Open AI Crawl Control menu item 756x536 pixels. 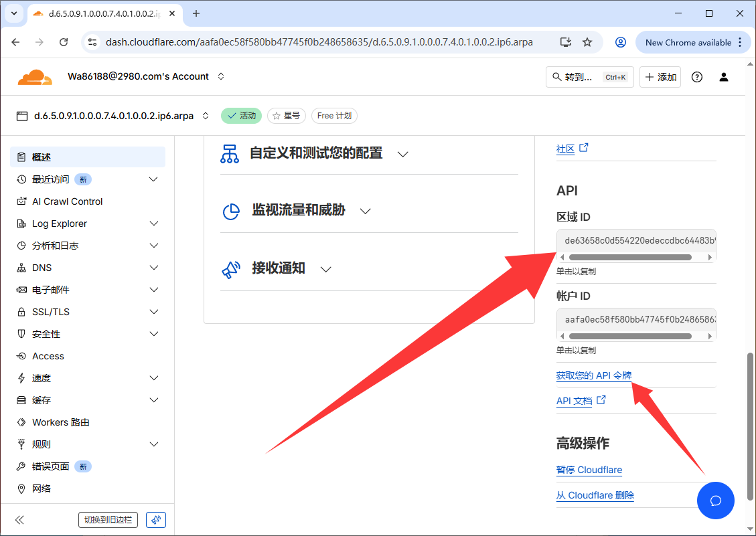tap(67, 201)
